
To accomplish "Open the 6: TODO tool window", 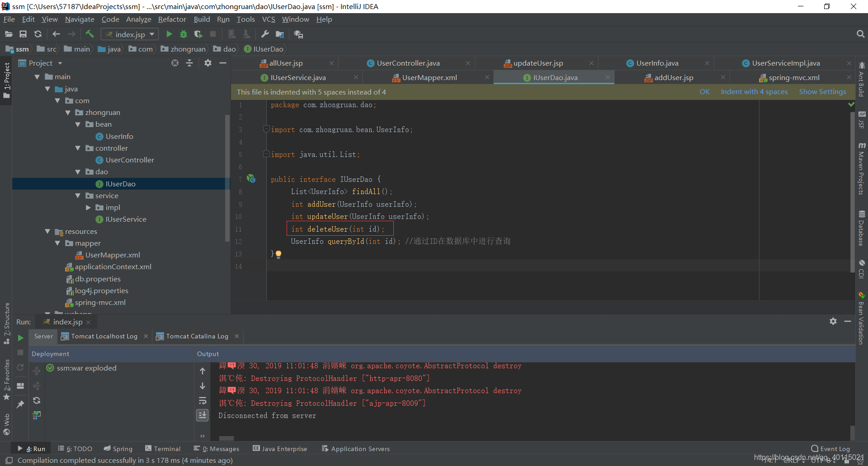I will click(x=75, y=449).
